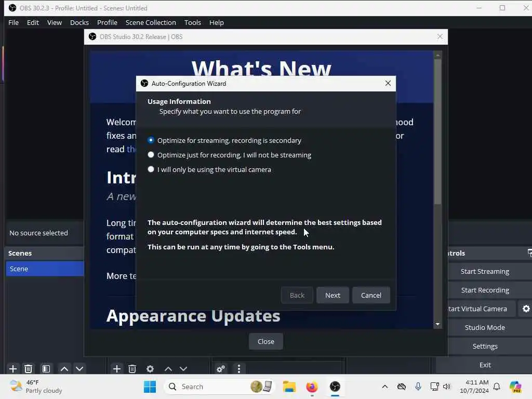Open the clock showing 4:11 AM
This screenshot has width=532, height=399.
pyautogui.click(x=474, y=387)
